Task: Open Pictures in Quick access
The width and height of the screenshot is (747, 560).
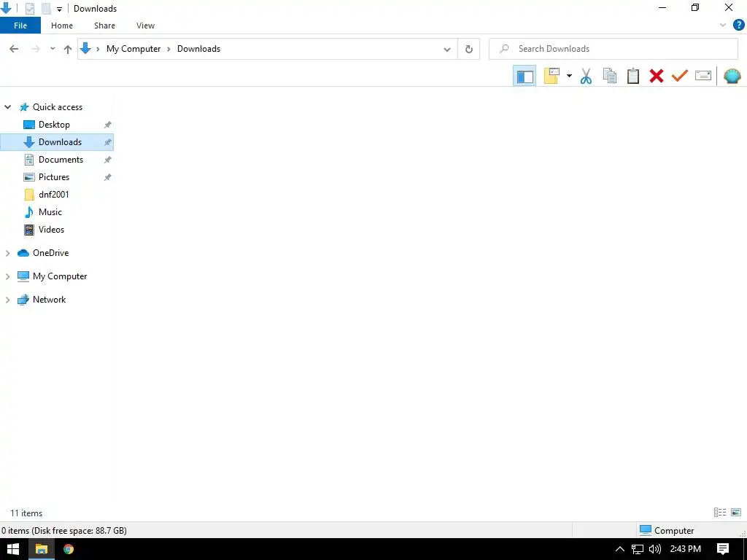Action: [x=54, y=177]
